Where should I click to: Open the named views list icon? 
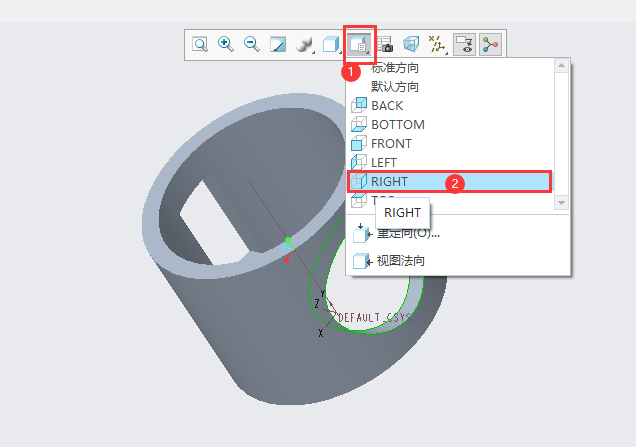pos(359,44)
